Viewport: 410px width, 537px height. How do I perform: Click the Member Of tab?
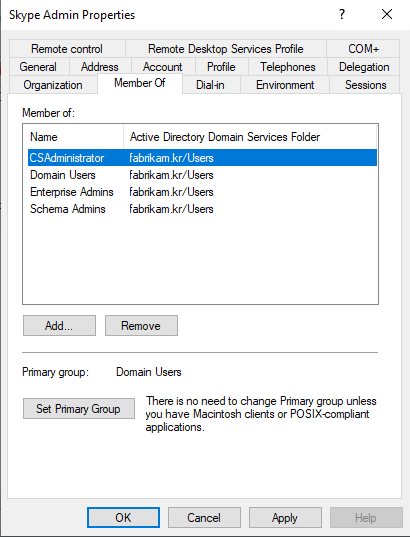click(140, 83)
